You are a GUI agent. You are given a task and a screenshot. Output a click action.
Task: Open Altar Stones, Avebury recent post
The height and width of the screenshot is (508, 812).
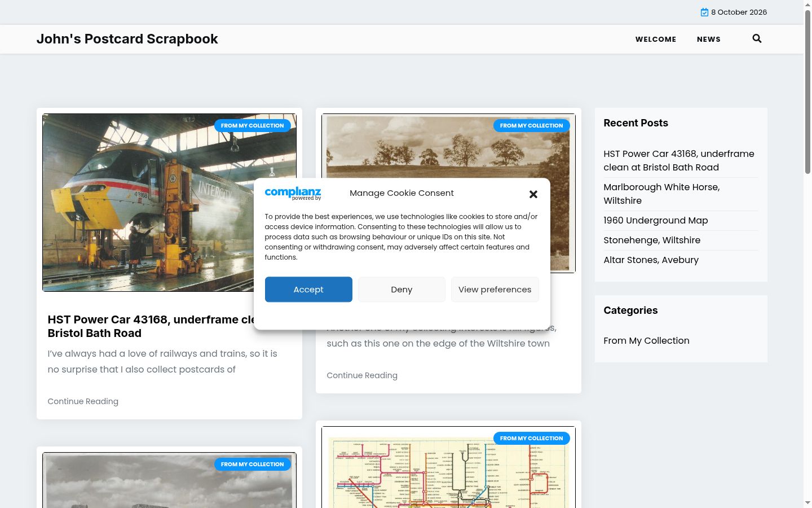click(x=651, y=260)
